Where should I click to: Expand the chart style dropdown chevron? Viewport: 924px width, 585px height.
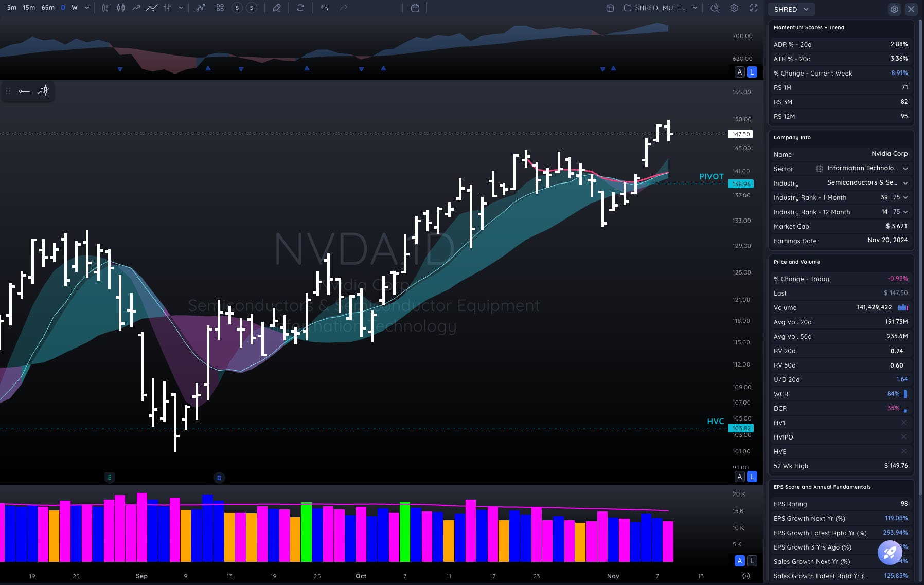181,8
